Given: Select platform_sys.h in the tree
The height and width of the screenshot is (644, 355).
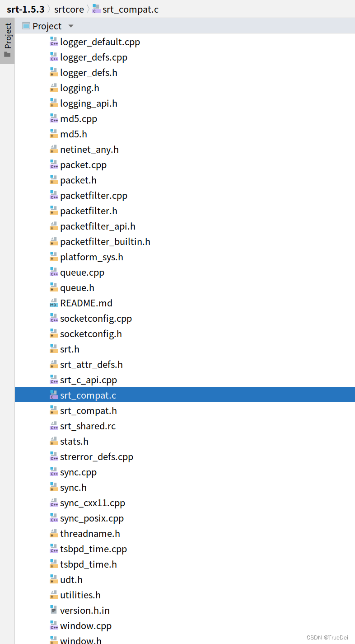Looking at the screenshot, I should coord(92,257).
